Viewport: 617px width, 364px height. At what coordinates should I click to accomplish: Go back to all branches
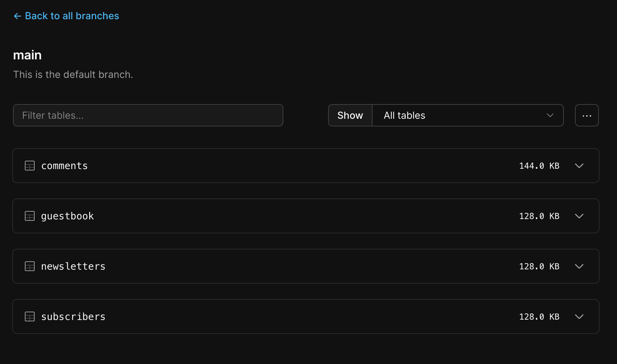tap(72, 16)
